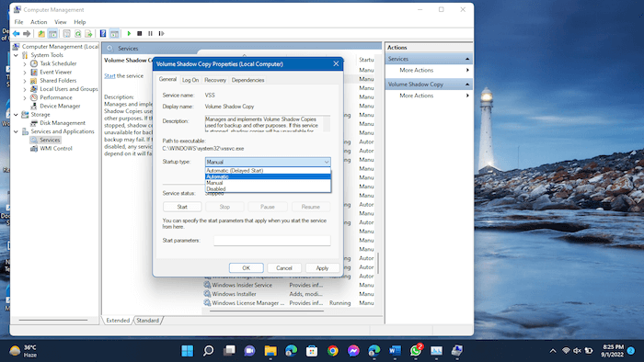Screen dimensions: 644x362
Task: Click OK in the properties dialog
Action: coord(246,268)
